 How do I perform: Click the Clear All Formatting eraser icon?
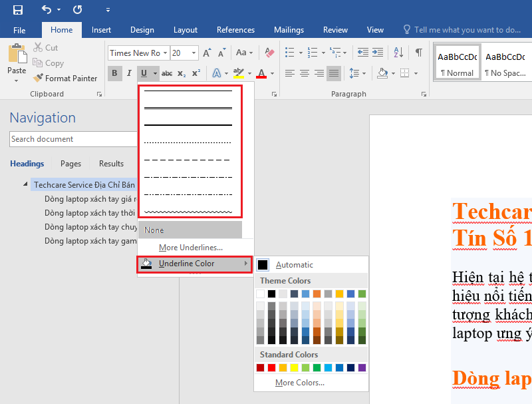[269, 53]
